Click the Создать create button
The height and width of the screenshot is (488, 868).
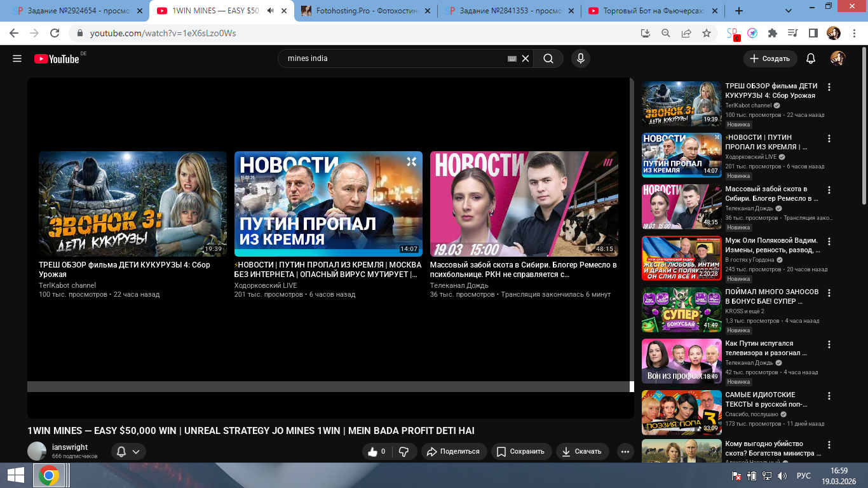tap(770, 58)
